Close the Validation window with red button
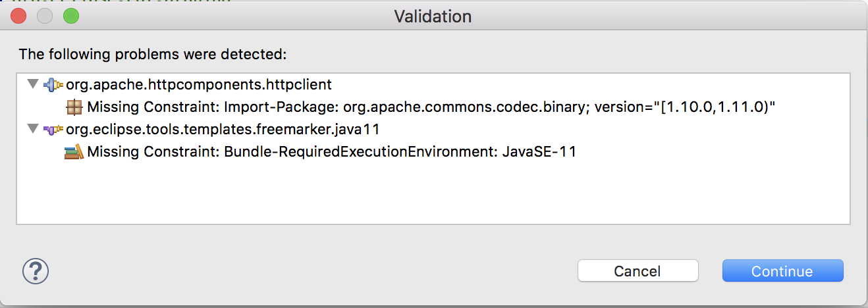 [x=18, y=16]
